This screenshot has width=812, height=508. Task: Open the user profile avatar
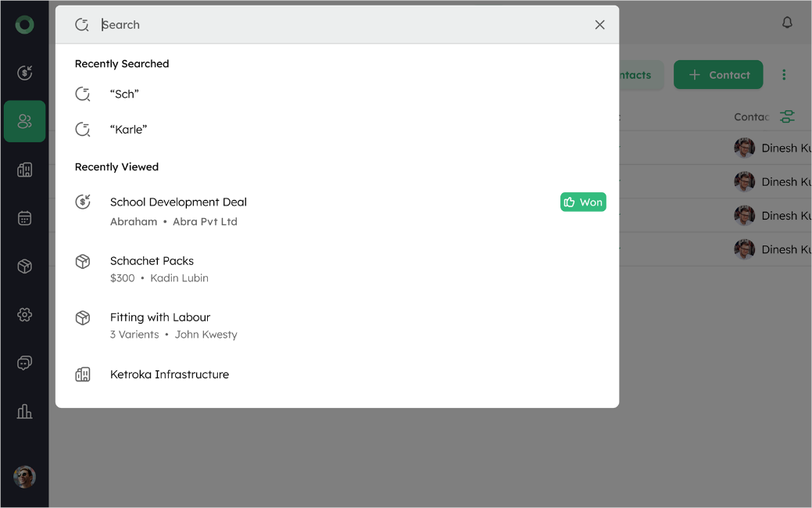click(x=24, y=477)
